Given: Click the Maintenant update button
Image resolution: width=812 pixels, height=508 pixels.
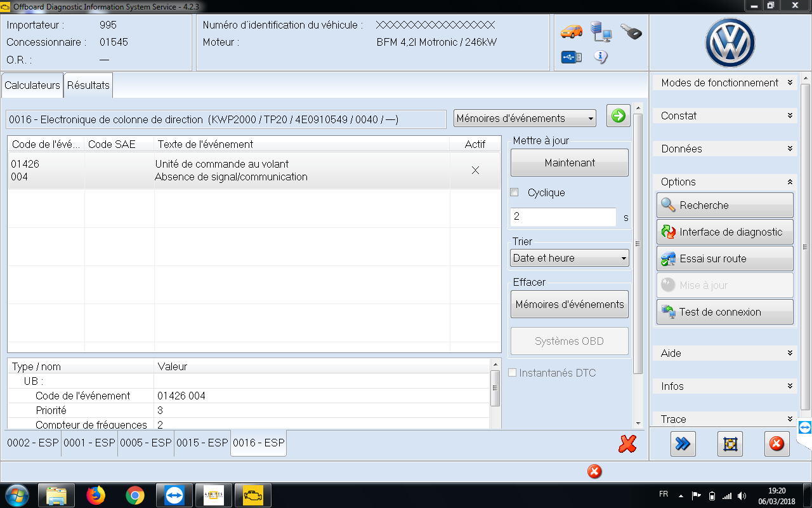Looking at the screenshot, I should (569, 163).
